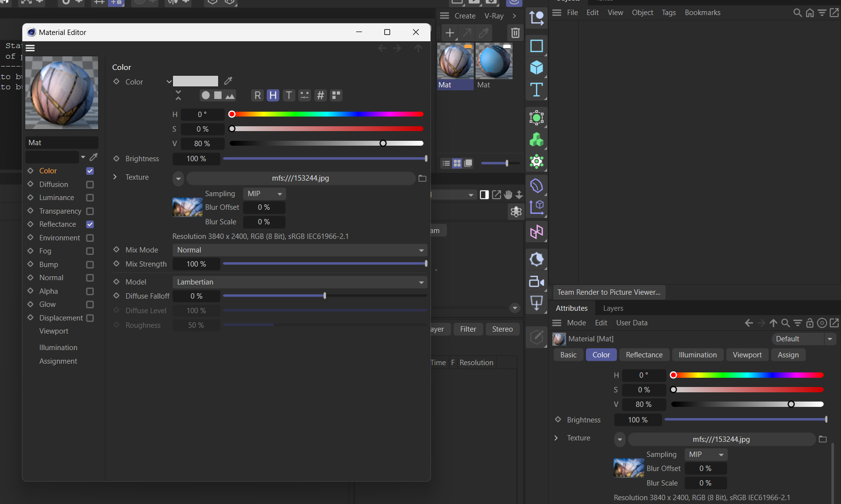Click the new material plus icon
Image resolution: width=841 pixels, height=504 pixels.
pyautogui.click(x=450, y=33)
